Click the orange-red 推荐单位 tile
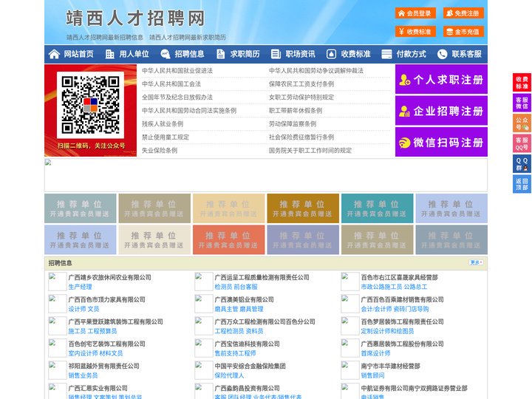 [228, 239]
